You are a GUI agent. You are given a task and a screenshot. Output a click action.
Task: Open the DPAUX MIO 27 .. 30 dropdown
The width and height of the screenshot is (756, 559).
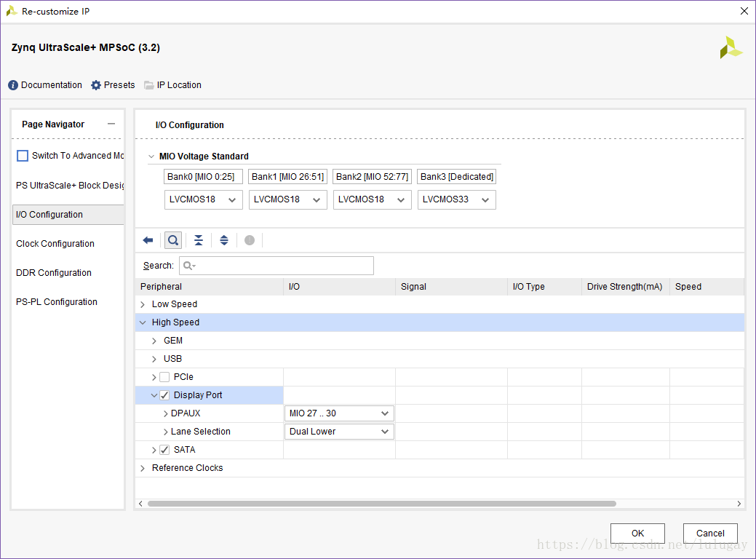point(339,413)
